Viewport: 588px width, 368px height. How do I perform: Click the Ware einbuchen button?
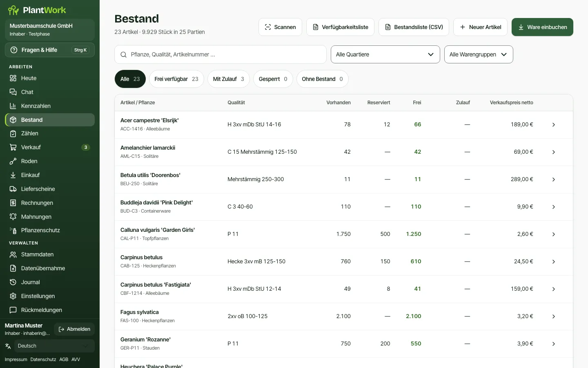point(542,27)
